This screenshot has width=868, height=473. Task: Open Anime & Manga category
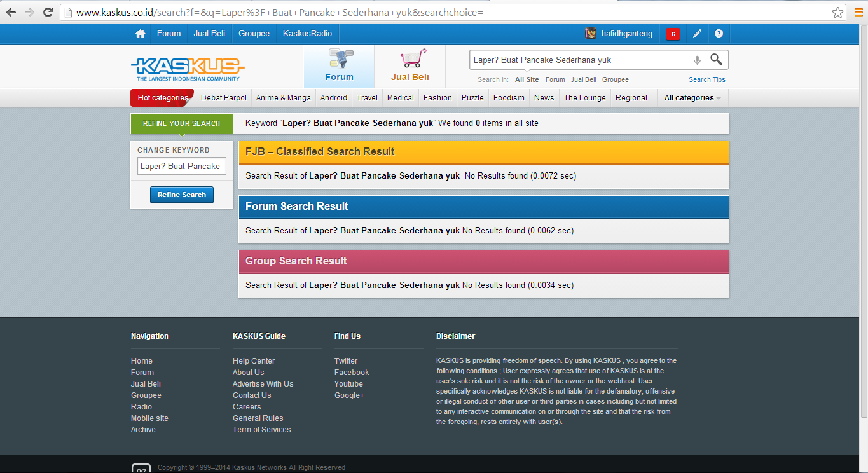pyautogui.click(x=284, y=98)
